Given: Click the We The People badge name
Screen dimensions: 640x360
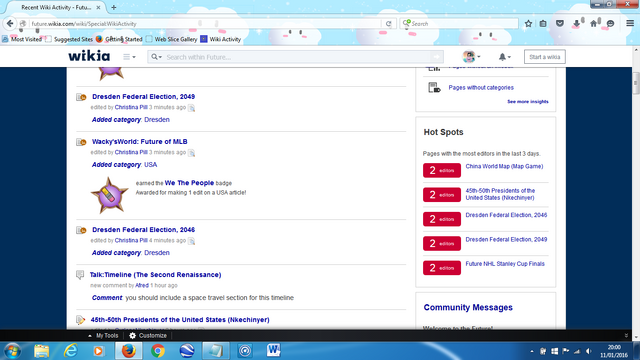Looking at the screenshot, I should tap(189, 183).
